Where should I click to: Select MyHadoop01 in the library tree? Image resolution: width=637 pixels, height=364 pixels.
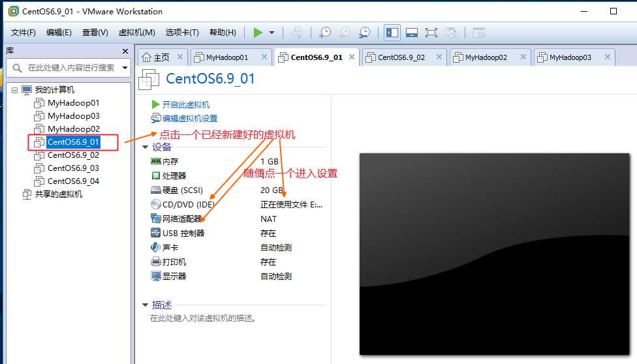[x=73, y=103]
